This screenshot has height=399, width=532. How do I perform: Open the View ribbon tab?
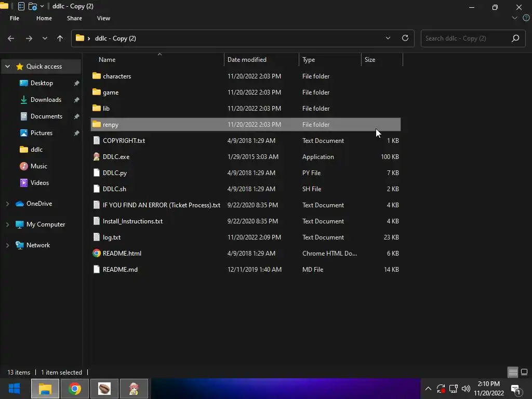coord(103,18)
